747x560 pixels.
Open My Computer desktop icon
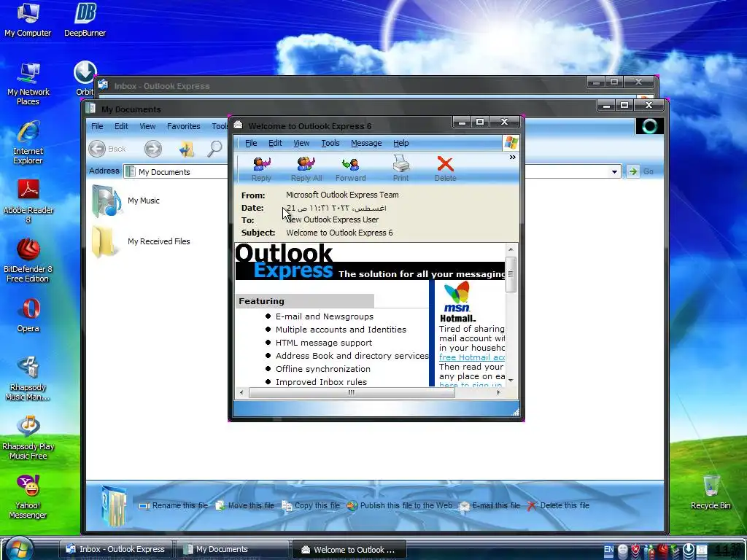click(28, 20)
